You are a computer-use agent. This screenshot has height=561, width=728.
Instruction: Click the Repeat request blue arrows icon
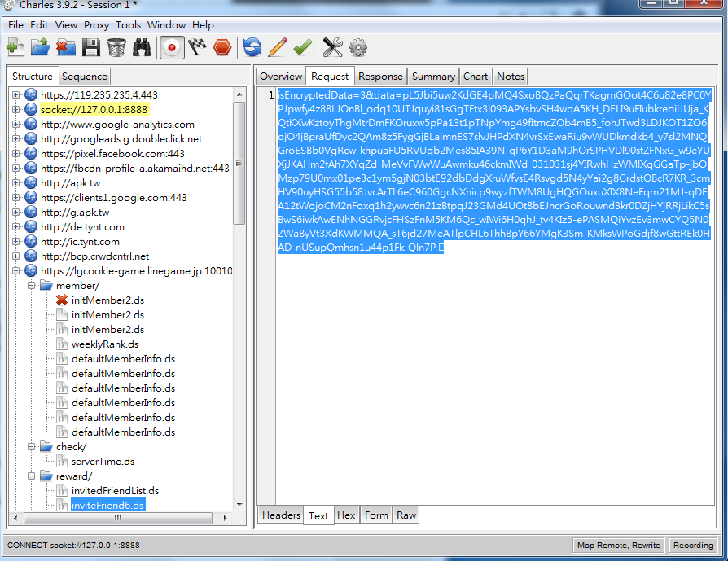[x=252, y=48]
